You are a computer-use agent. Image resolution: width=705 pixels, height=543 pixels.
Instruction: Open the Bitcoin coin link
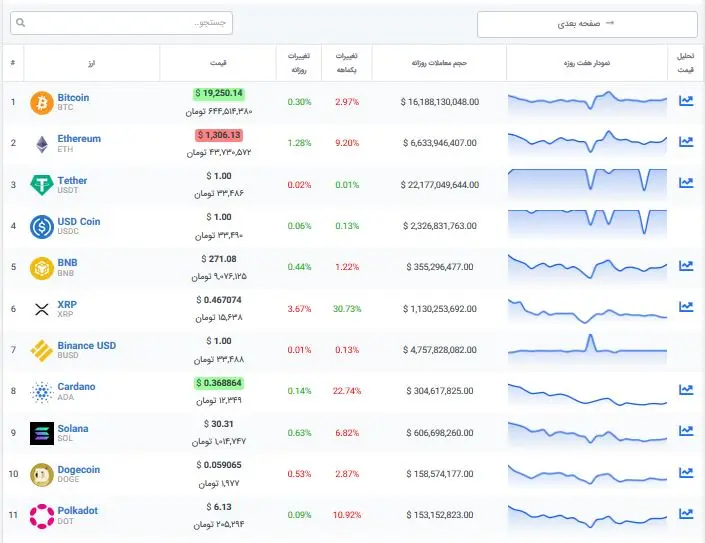point(73,98)
